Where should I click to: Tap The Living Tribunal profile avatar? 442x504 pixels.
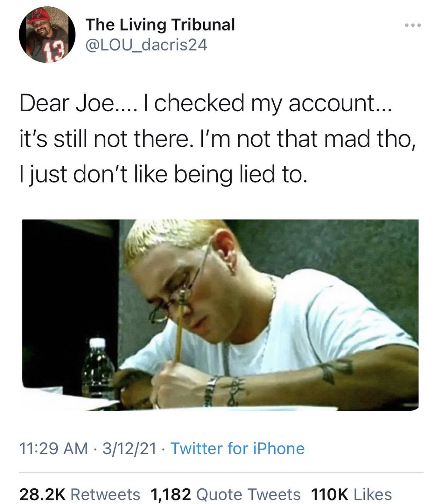(47, 35)
